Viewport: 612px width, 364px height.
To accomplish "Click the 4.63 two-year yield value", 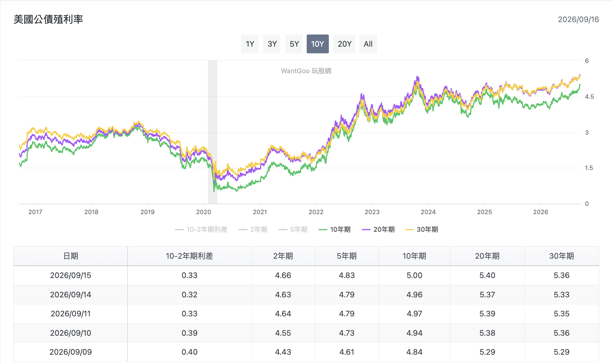I will pos(283,295).
